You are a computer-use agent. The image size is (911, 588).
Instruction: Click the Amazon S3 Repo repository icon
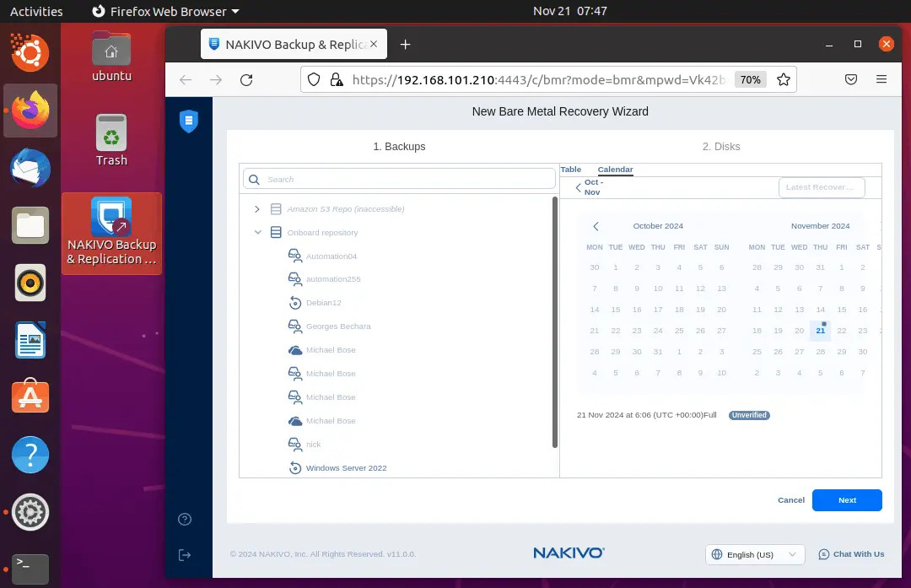click(x=276, y=208)
